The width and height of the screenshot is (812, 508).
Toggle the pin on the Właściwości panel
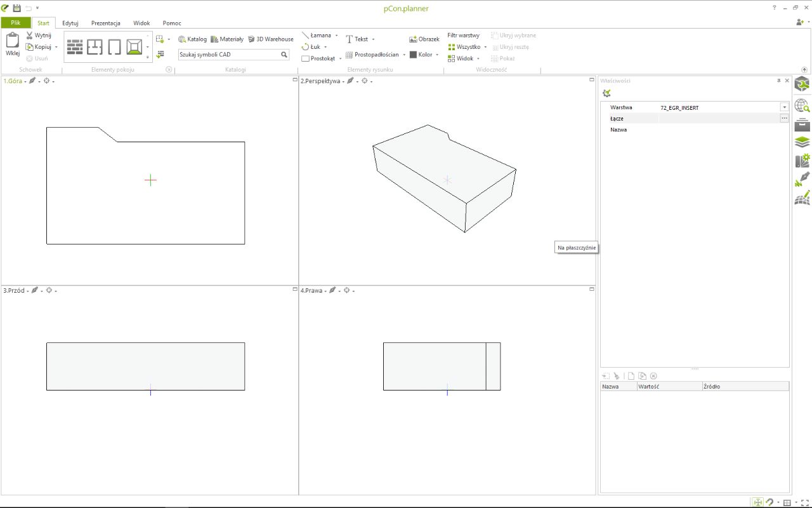tap(778, 81)
